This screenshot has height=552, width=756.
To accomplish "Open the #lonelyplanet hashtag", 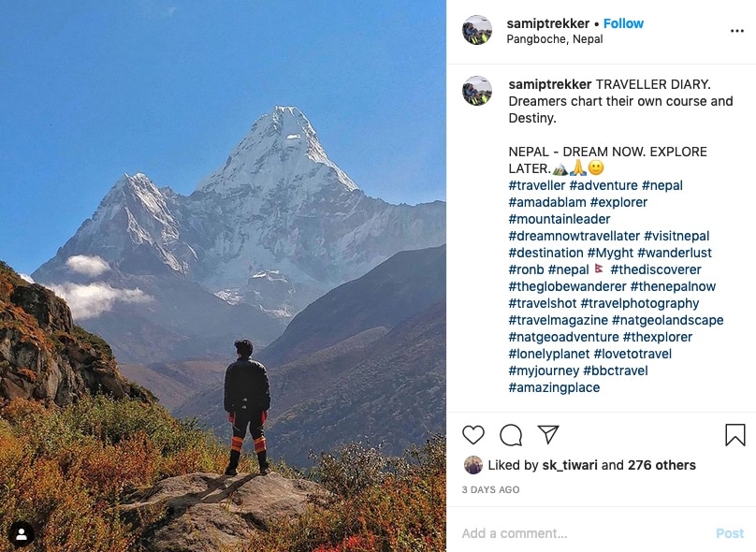I will 548,354.
